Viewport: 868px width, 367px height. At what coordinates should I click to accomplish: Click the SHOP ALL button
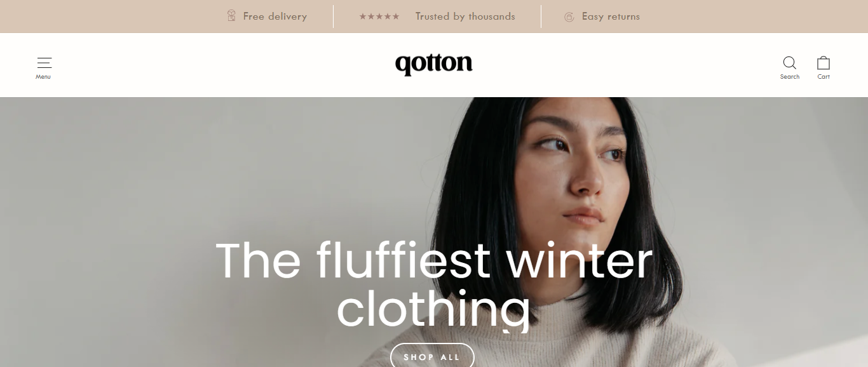tap(432, 357)
